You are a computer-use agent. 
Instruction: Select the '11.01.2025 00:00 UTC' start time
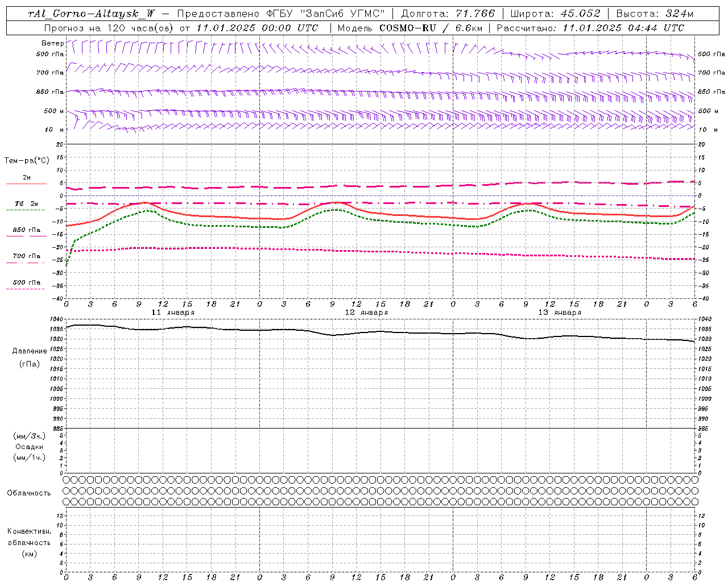[257, 28]
